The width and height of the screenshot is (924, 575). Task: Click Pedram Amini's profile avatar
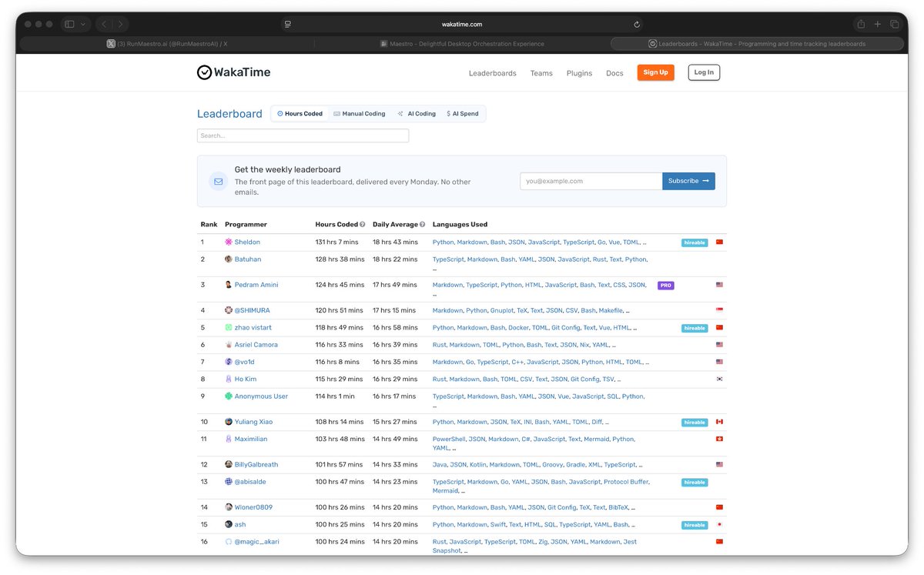point(229,285)
